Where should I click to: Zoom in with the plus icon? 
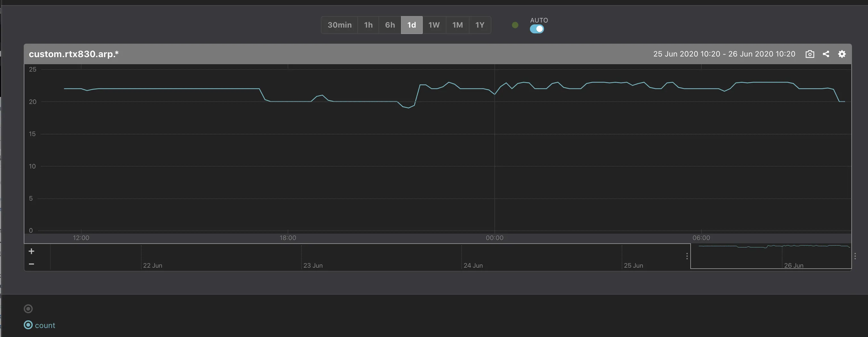pos(31,251)
